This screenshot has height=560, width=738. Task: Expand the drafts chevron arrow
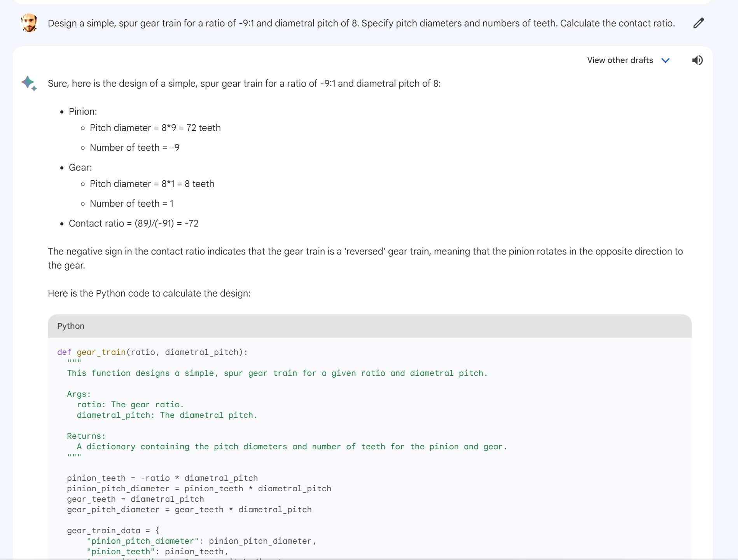pyautogui.click(x=665, y=60)
